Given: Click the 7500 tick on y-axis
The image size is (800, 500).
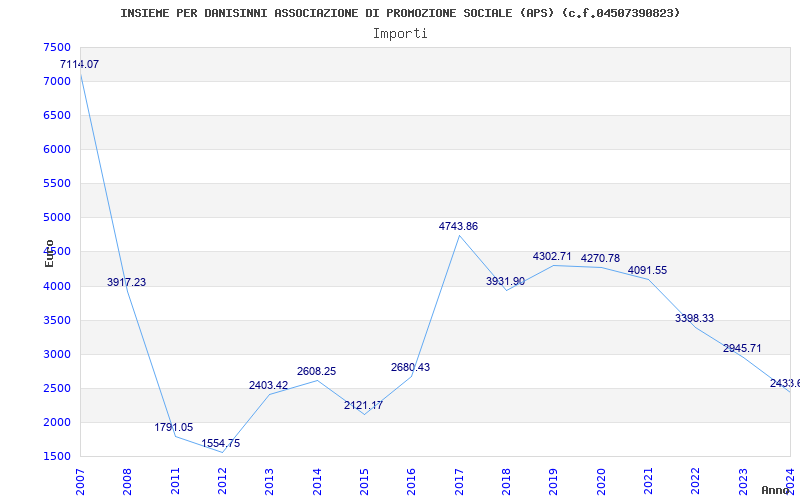Looking at the screenshot, I should point(57,48).
